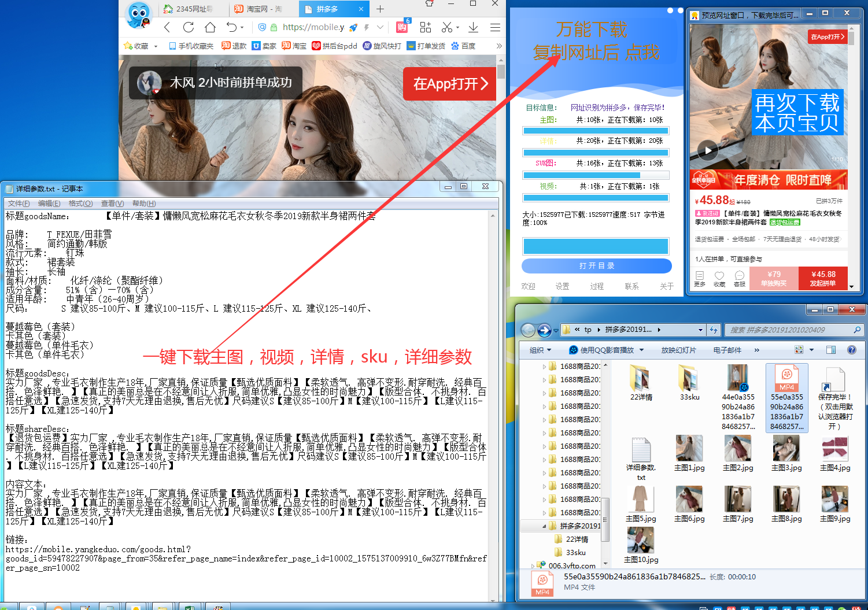Click the blue mascot avatar in browser
The height and width of the screenshot is (610, 868).
click(138, 15)
